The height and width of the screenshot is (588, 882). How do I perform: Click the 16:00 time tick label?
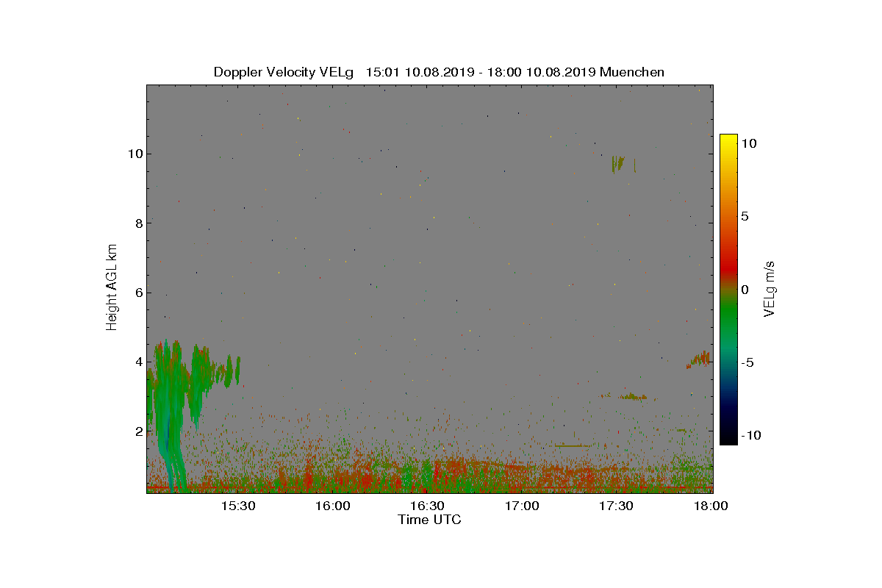[333, 506]
